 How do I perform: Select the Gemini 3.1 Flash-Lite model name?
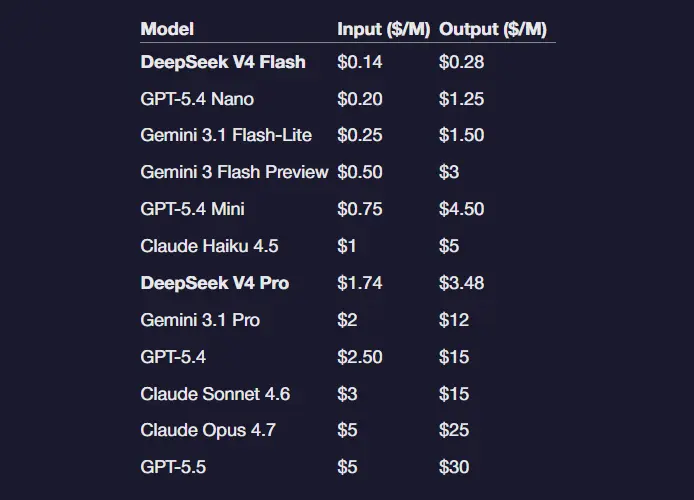[x=226, y=136]
